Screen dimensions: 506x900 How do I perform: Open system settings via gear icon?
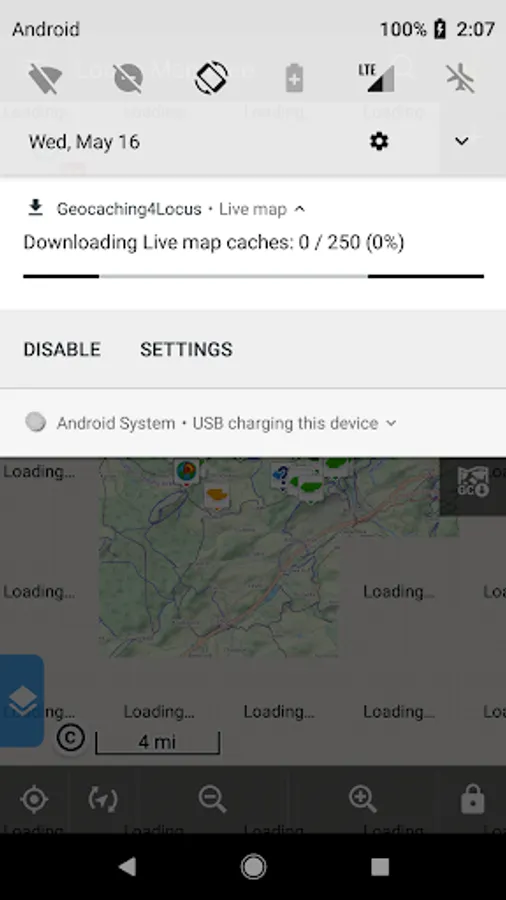pyautogui.click(x=379, y=141)
